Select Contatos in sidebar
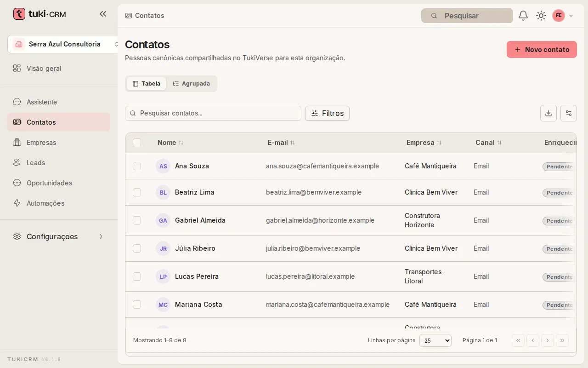Image resolution: width=588 pixels, height=368 pixels. click(59, 122)
